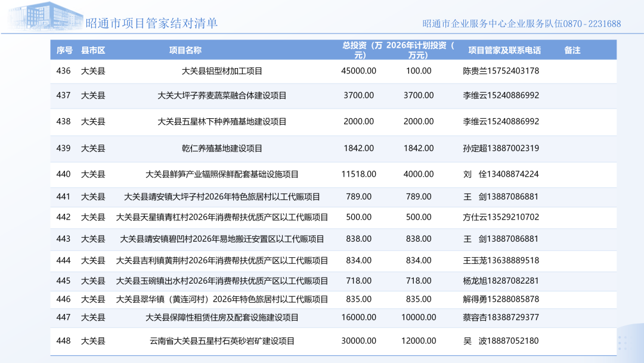The height and width of the screenshot is (363, 644).
Task: Click the 2026年计划投资 column header
Action: 420,50
